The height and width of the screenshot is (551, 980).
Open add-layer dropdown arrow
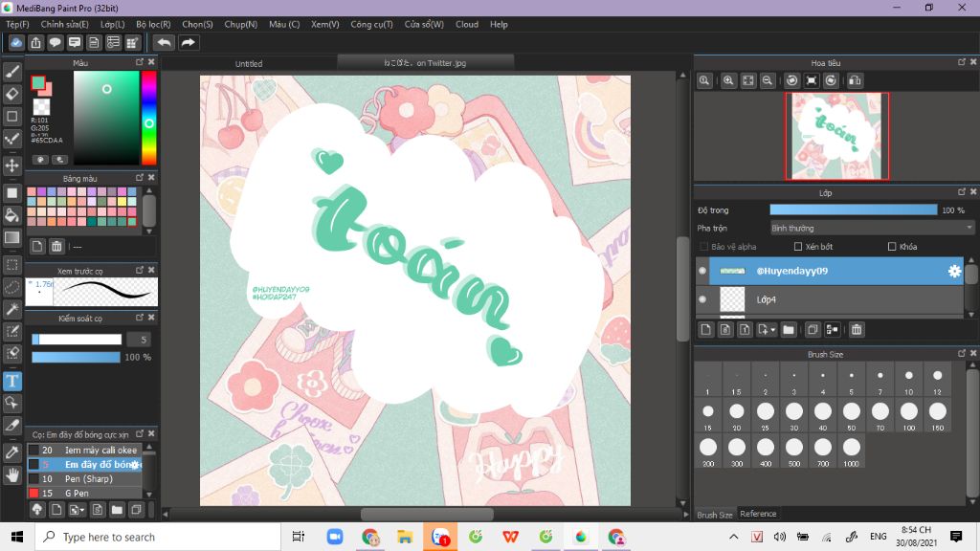(x=773, y=330)
